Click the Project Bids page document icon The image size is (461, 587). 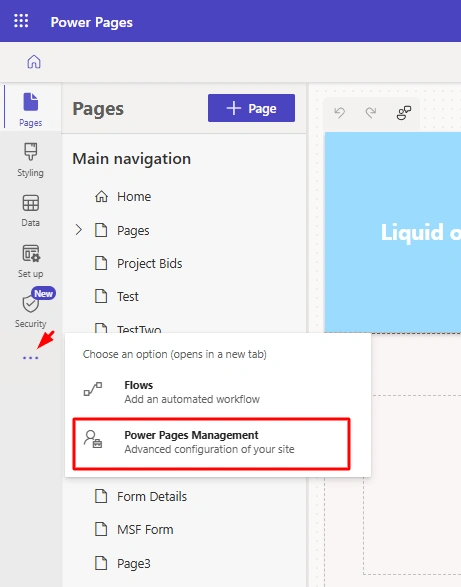101,263
